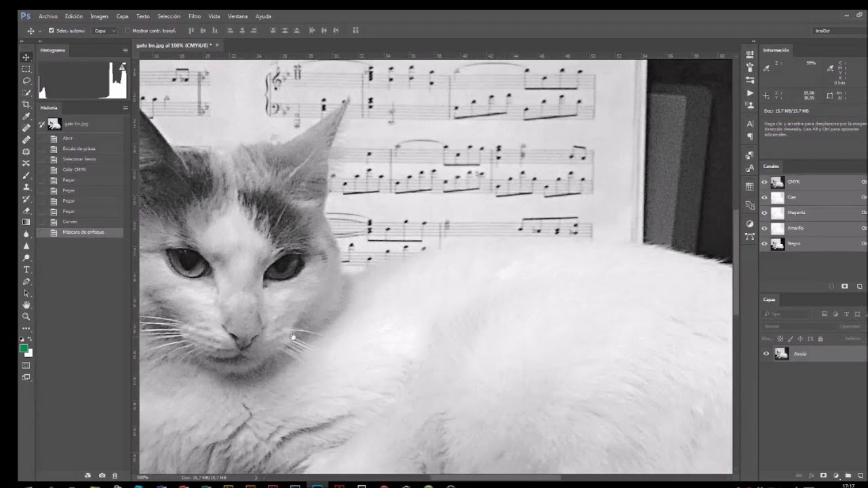The width and height of the screenshot is (868, 488).
Task: Toggle visibility of the Magenta channel
Action: (764, 213)
